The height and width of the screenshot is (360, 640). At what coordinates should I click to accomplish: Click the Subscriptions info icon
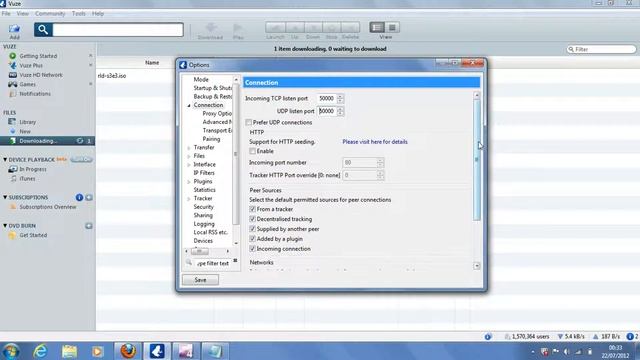coord(79,198)
